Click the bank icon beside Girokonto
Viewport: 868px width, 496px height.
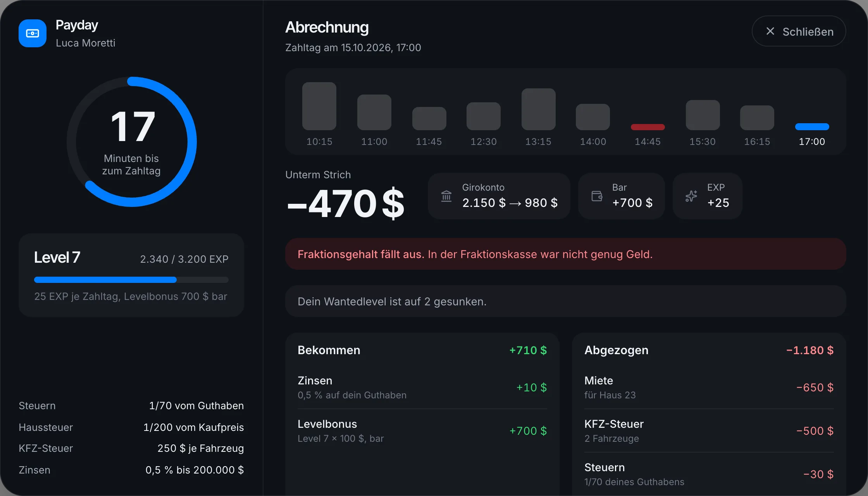(x=446, y=196)
